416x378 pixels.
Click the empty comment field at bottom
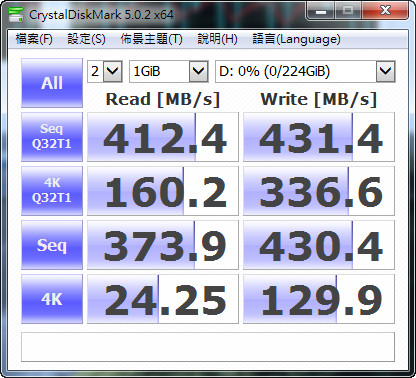coord(208,347)
